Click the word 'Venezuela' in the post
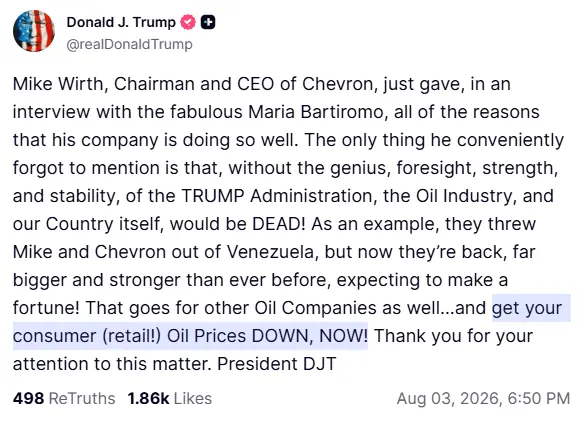The width and height of the screenshot is (585, 424). tap(272, 252)
